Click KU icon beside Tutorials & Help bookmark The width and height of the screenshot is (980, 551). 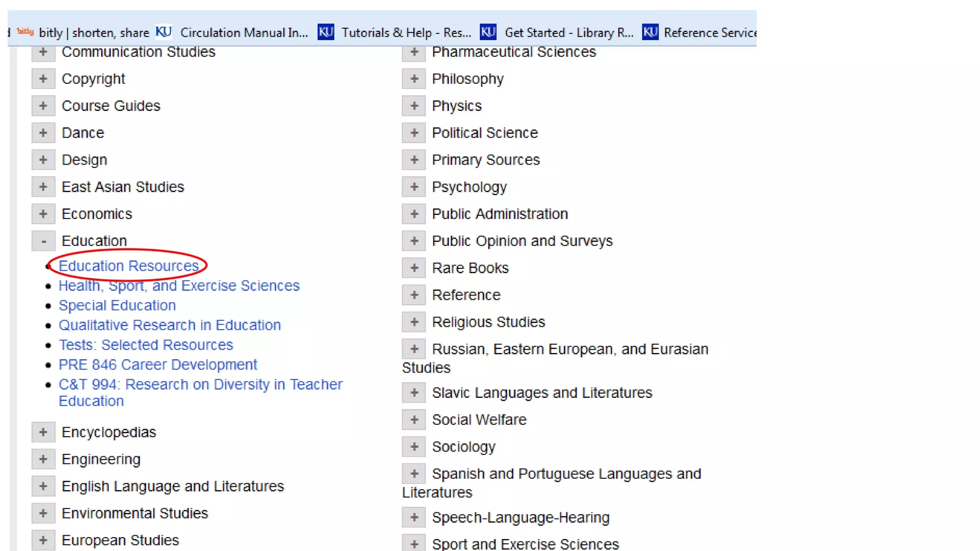[x=326, y=32]
